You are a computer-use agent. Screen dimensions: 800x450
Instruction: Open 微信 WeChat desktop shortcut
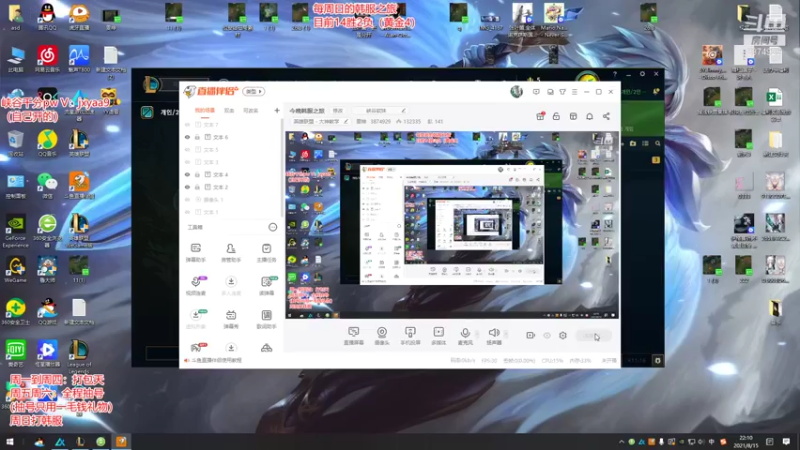tap(47, 185)
